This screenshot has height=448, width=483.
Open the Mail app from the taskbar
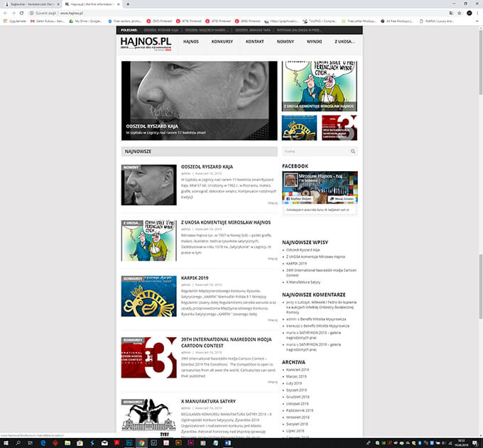[104, 443]
